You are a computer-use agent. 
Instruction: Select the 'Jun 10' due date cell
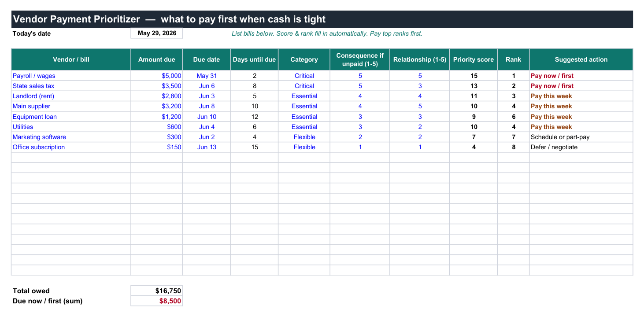[207, 117]
